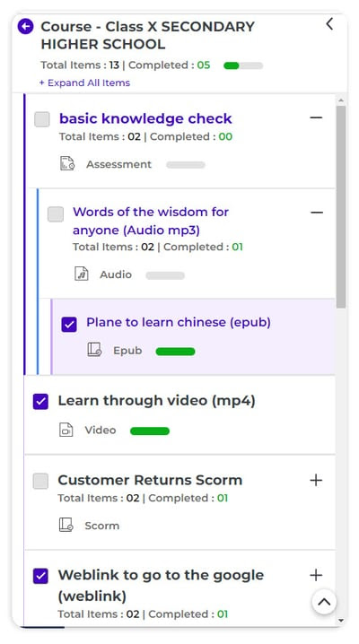This screenshot has height=644, width=359.
Task: Collapse the panel with the top chevron
Action: coord(329,24)
